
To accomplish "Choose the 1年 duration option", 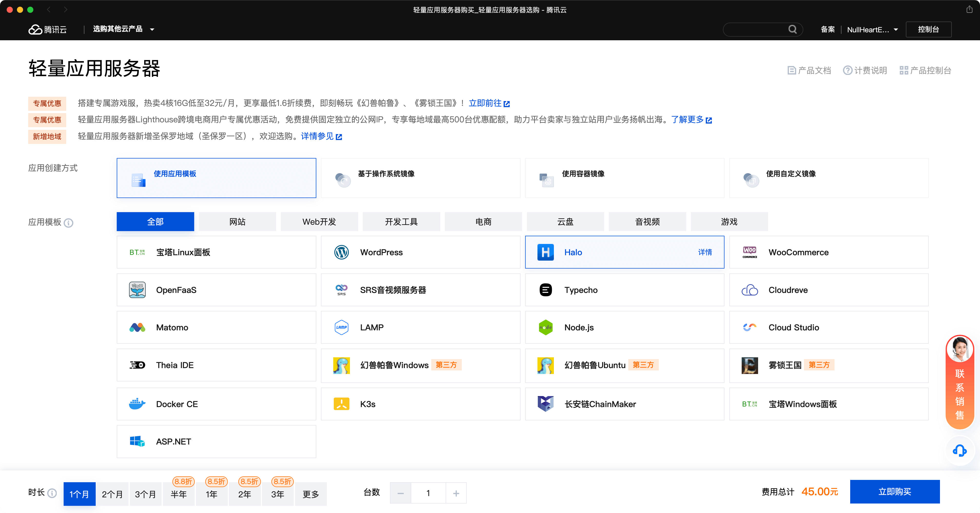I will pyautogui.click(x=212, y=494).
